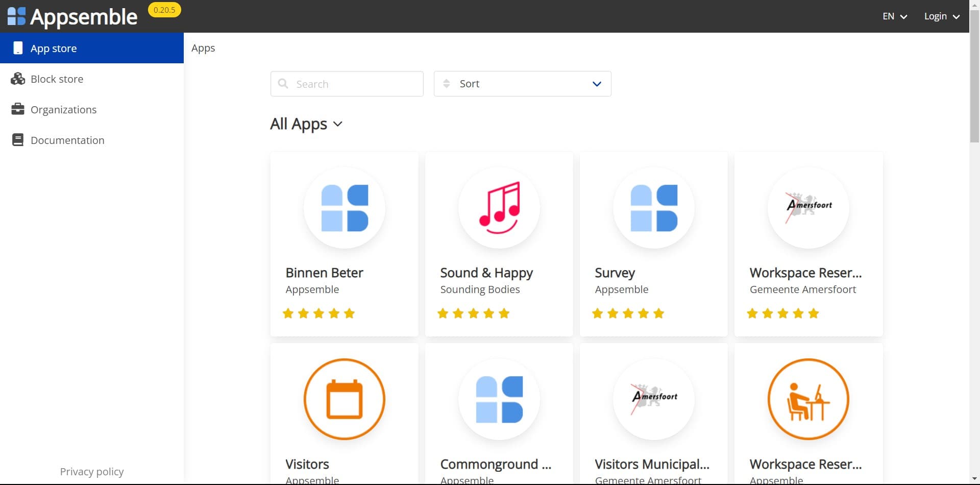This screenshot has height=485, width=980.
Task: Click the Survey app icon
Action: (654, 208)
